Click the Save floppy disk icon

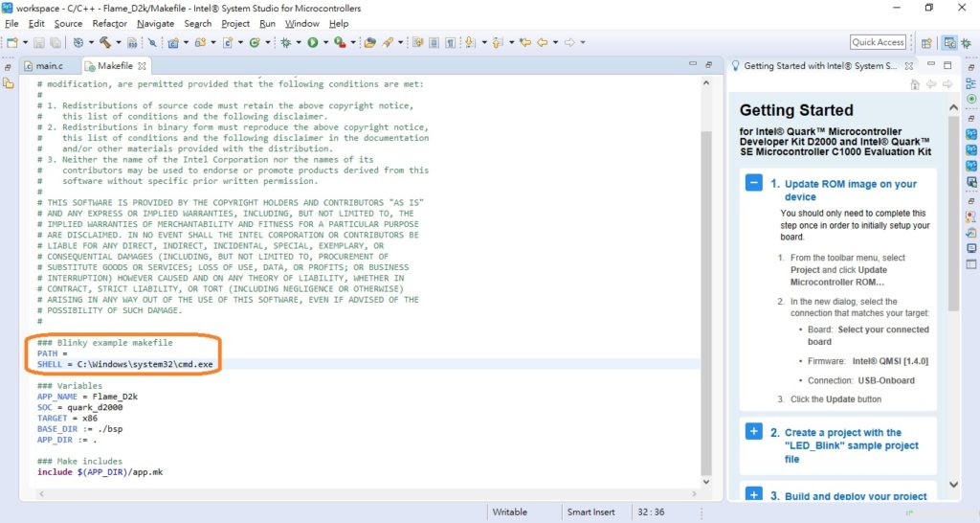pos(39,42)
